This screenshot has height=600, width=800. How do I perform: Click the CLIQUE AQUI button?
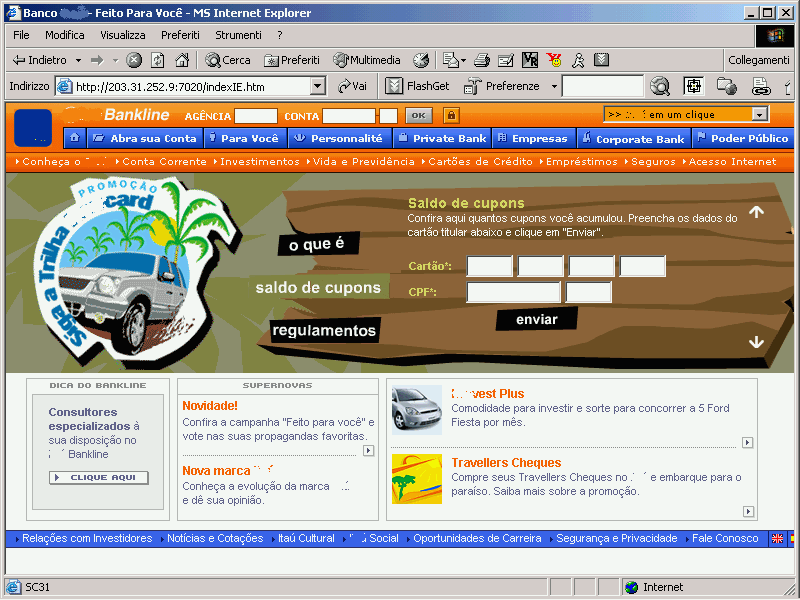click(x=98, y=478)
